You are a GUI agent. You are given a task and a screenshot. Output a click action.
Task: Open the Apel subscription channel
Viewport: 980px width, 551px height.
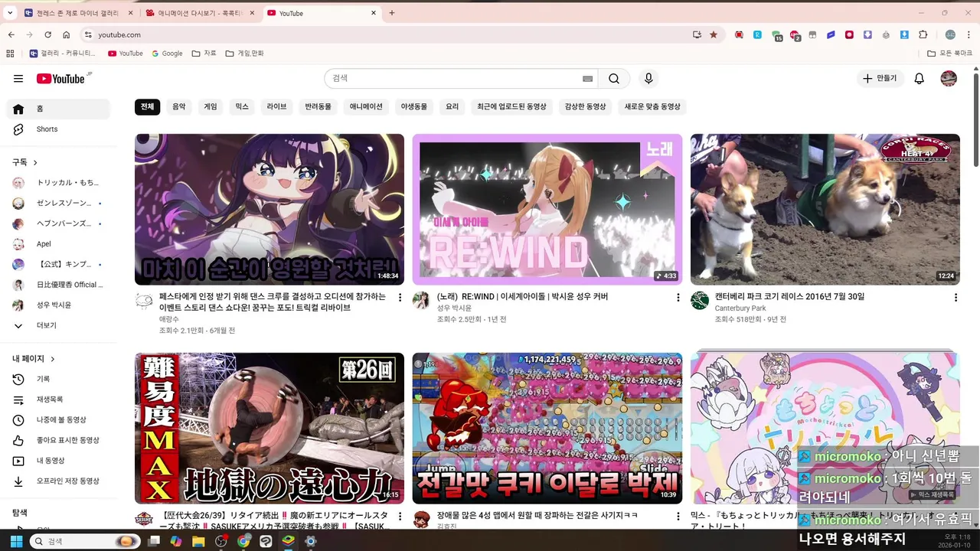[x=58, y=244]
